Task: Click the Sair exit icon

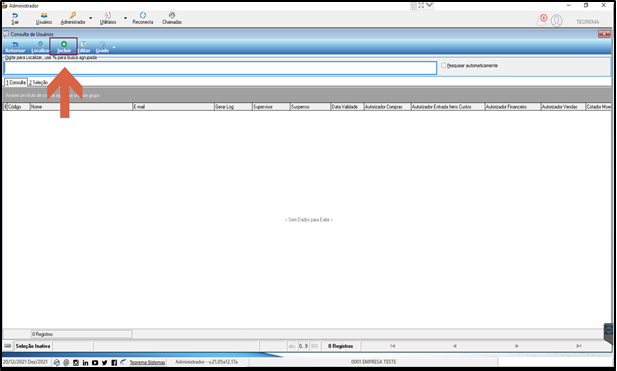Action: click(15, 15)
